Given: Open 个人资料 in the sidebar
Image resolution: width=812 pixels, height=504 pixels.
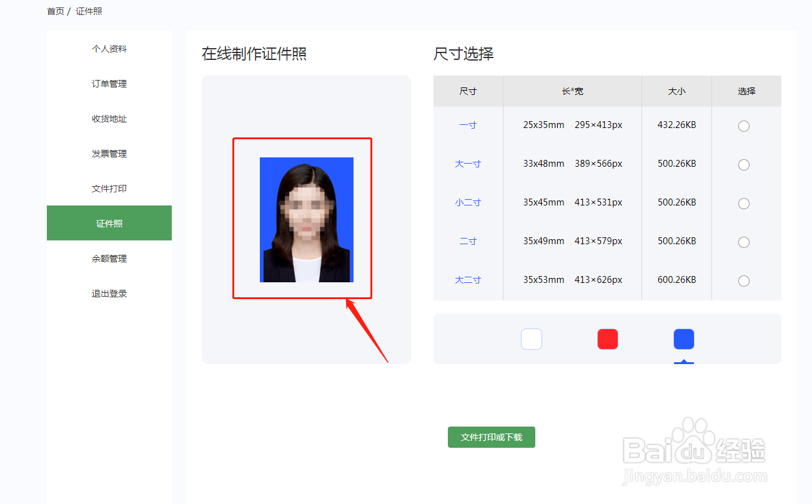Looking at the screenshot, I should tap(109, 49).
